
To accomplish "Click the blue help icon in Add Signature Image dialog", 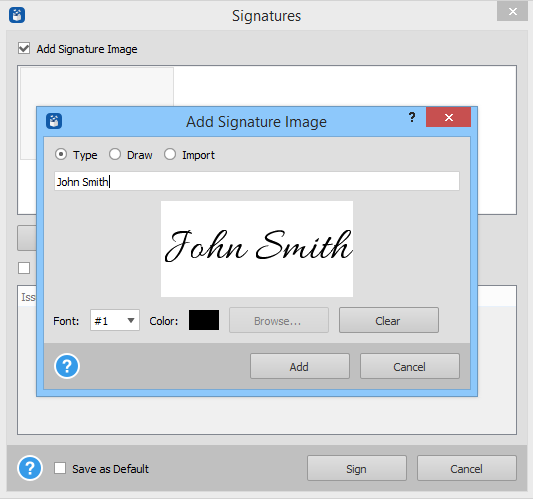I will click(x=67, y=366).
